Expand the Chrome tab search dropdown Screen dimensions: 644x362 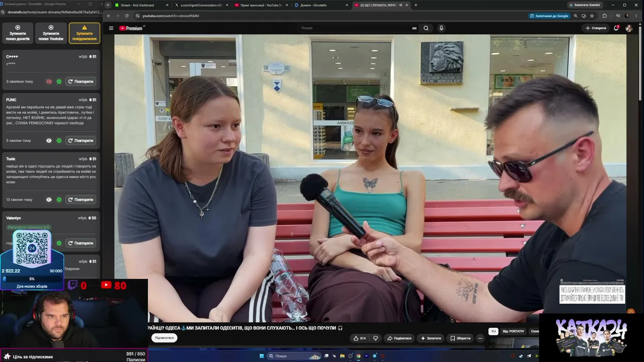point(107,5)
